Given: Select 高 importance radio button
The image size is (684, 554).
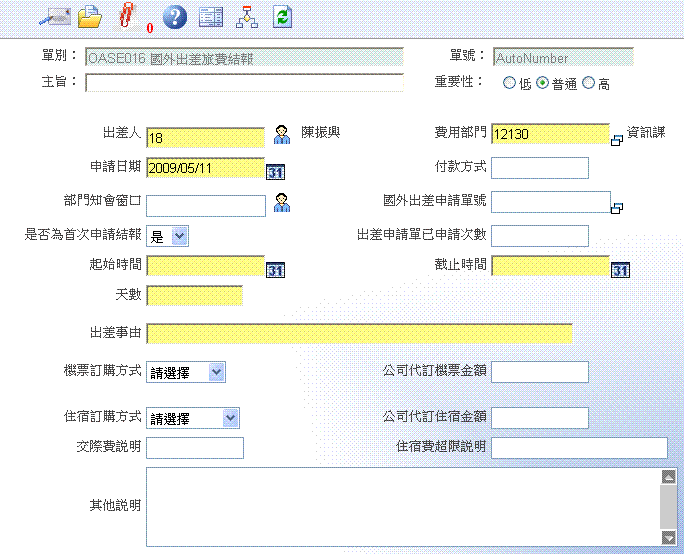Looking at the screenshot, I should coord(588,84).
